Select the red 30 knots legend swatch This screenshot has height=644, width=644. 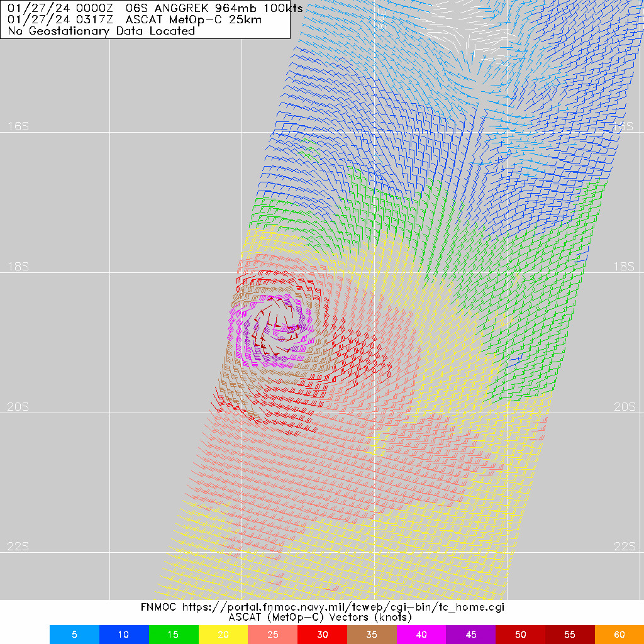322,635
